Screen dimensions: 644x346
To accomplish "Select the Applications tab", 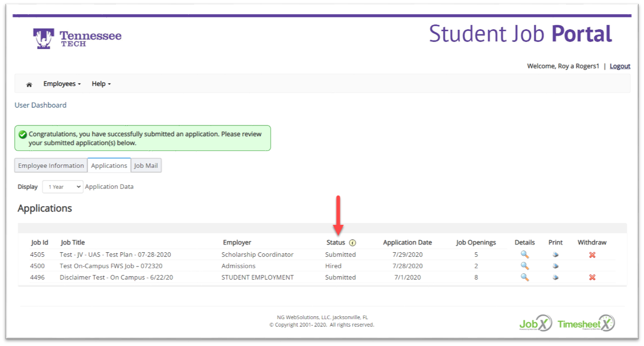I will (109, 166).
